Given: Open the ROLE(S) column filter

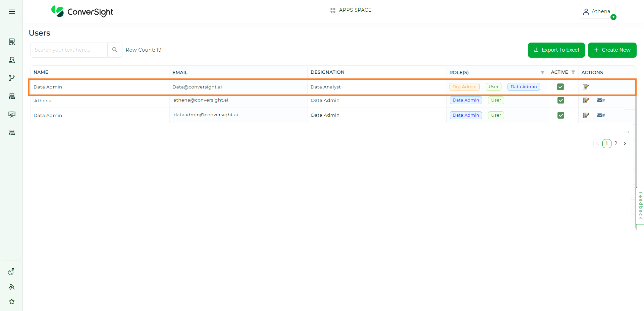Looking at the screenshot, I should 542,72.
